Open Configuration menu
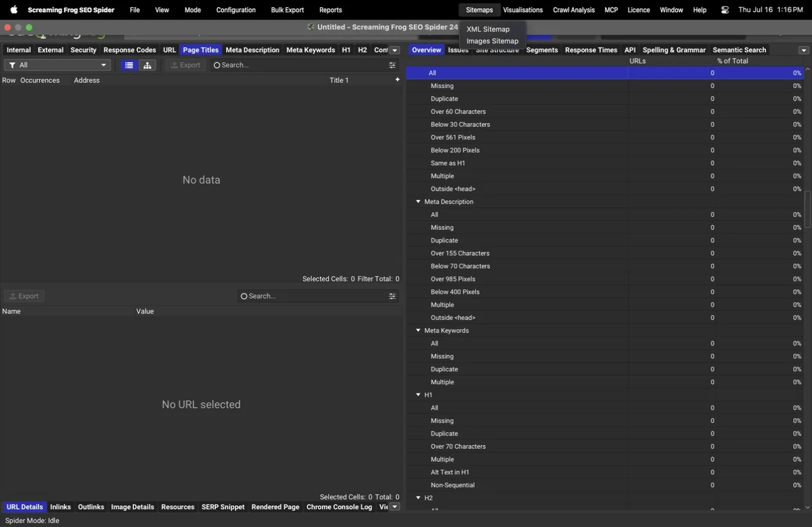Image resolution: width=812 pixels, height=527 pixels. point(236,9)
